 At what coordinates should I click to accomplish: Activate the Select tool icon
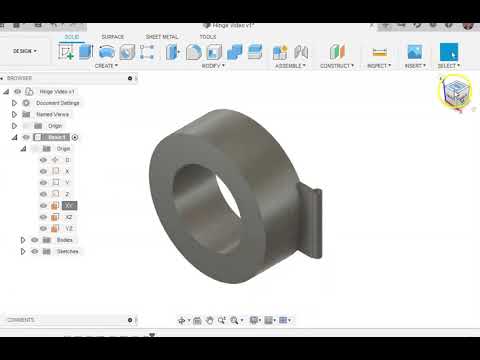449,52
